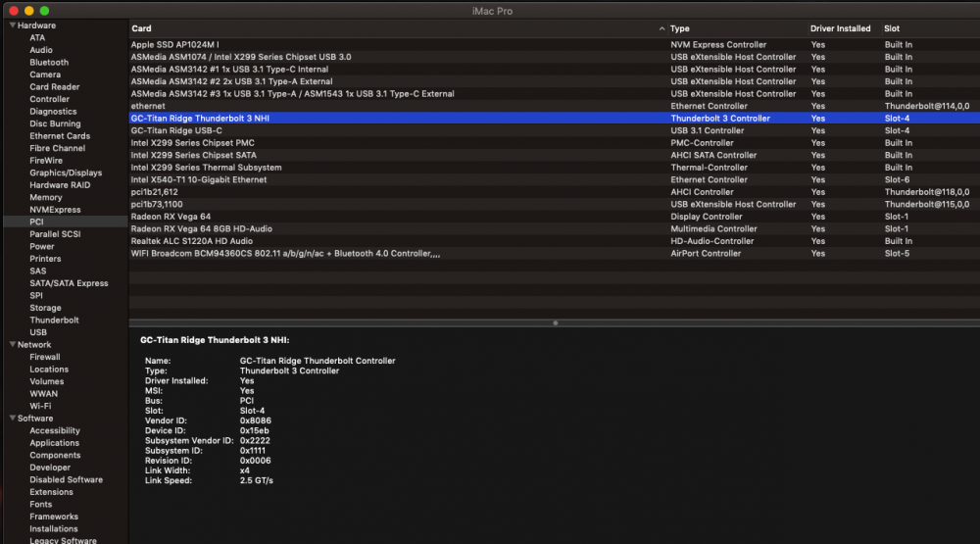
Task: Open Ethernet Cards section
Action: [60, 135]
